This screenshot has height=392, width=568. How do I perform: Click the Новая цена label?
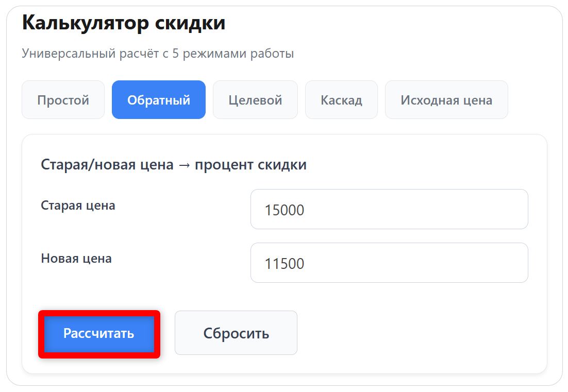76,259
